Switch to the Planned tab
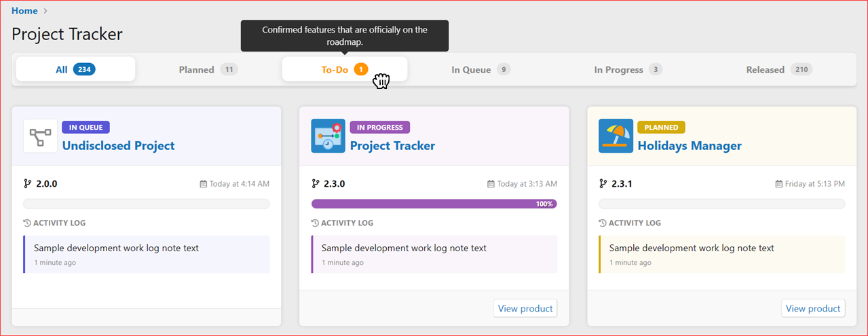The image size is (868, 336). click(208, 69)
